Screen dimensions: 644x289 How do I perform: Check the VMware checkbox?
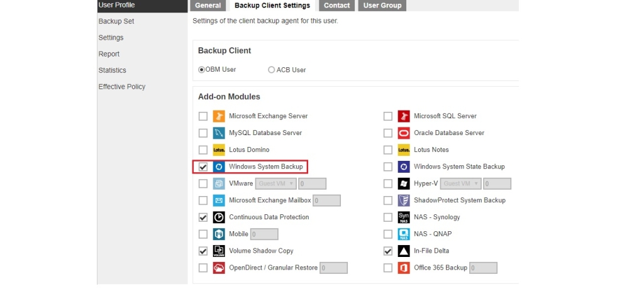(203, 183)
